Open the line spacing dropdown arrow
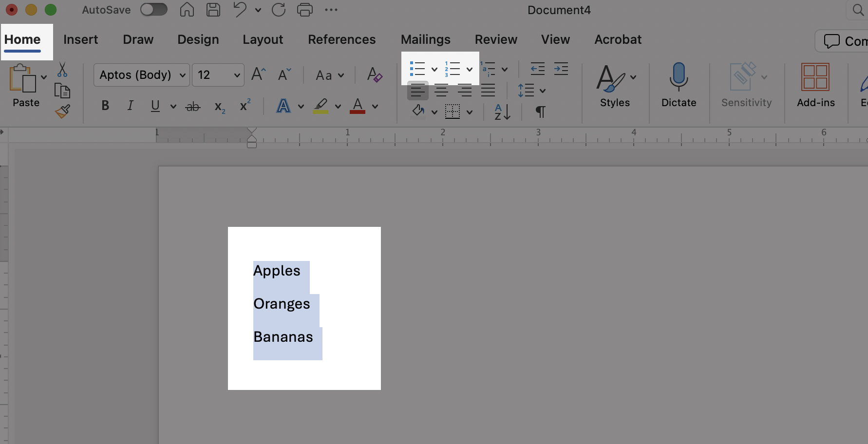 coord(543,91)
